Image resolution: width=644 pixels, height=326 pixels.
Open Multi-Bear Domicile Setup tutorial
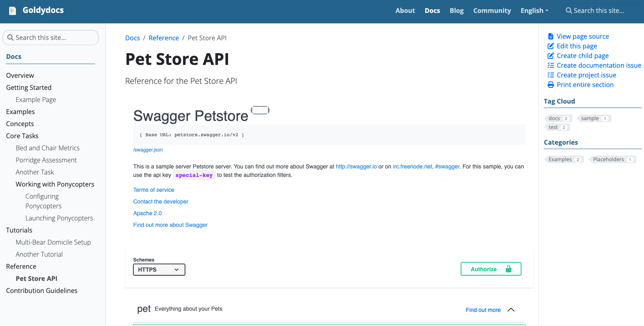click(53, 242)
